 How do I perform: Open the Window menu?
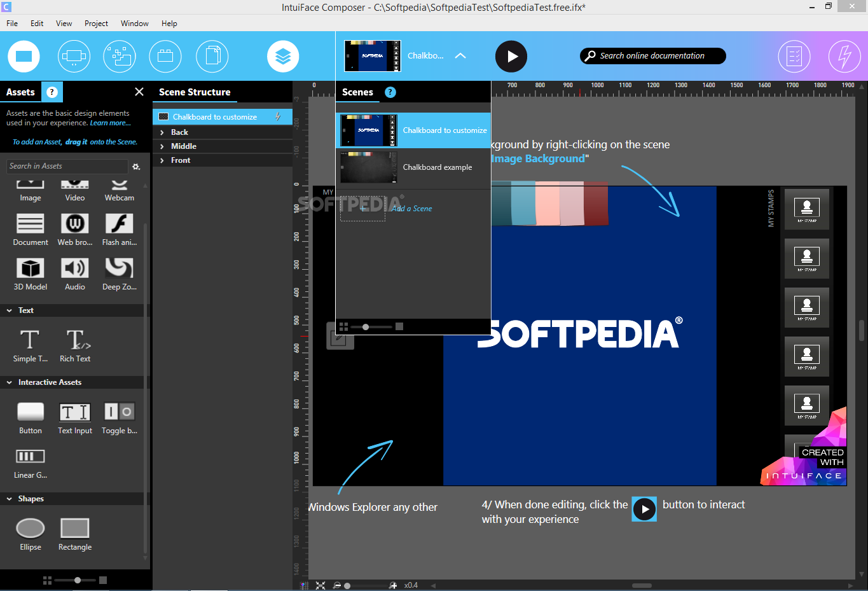point(135,24)
